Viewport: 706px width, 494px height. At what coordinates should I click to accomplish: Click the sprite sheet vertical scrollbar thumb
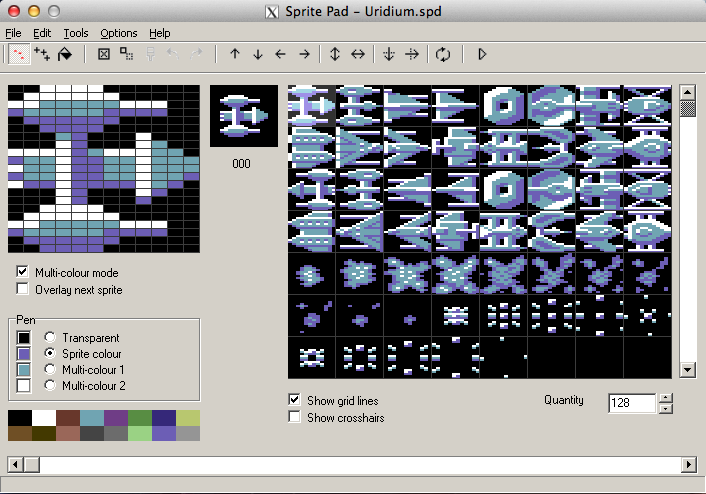688,109
